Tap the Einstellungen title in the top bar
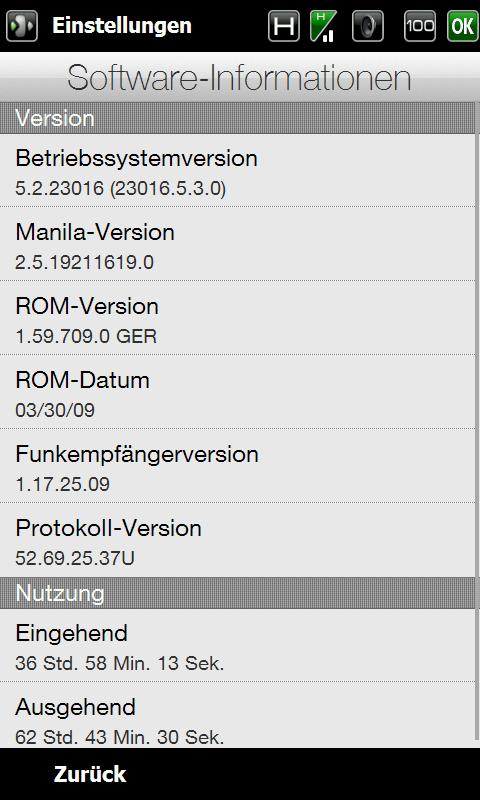Viewport: 480px width, 800px height. point(121,26)
